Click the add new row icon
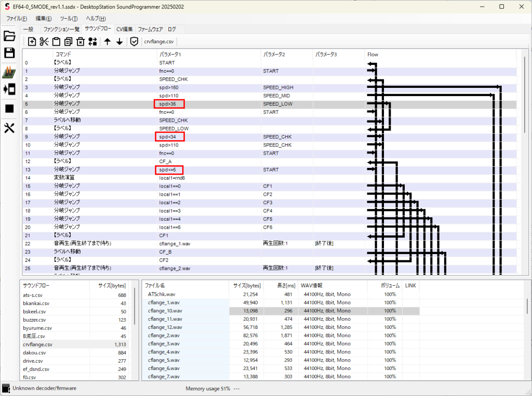This screenshot has width=532, height=396. click(32, 42)
